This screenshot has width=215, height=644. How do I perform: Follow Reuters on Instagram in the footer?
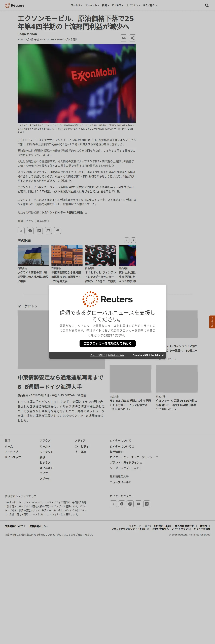click(x=130, y=504)
